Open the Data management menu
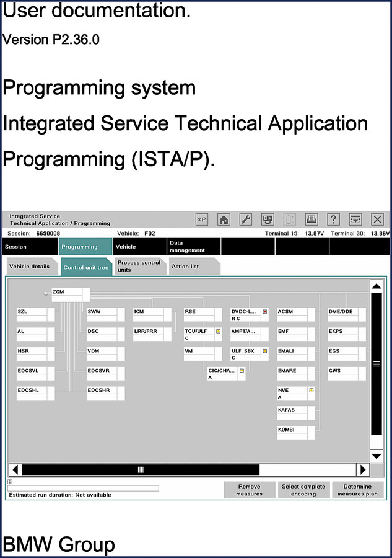The image size is (392, 558). (x=194, y=247)
